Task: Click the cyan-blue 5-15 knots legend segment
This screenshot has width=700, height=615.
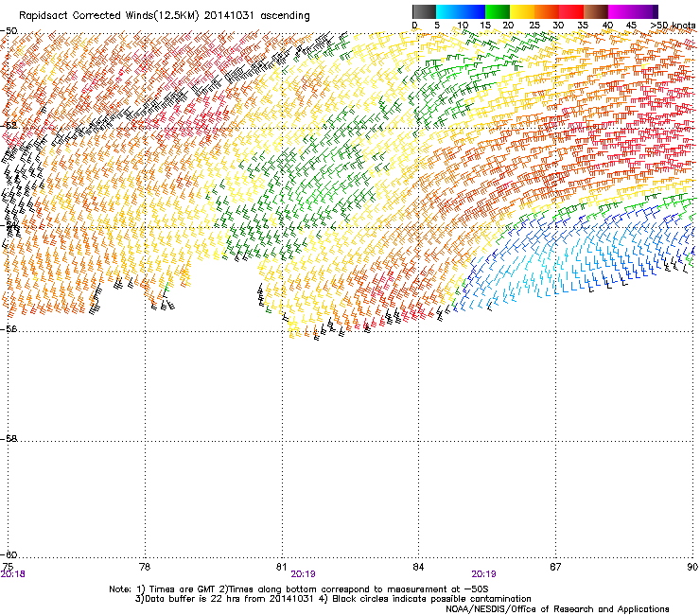Action: (x=461, y=11)
